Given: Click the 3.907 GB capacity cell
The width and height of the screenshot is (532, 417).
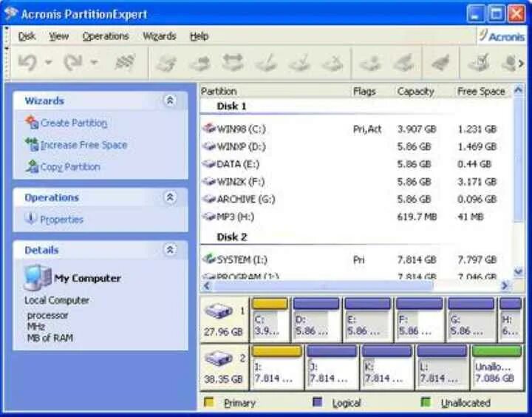Looking at the screenshot, I should [x=417, y=129].
